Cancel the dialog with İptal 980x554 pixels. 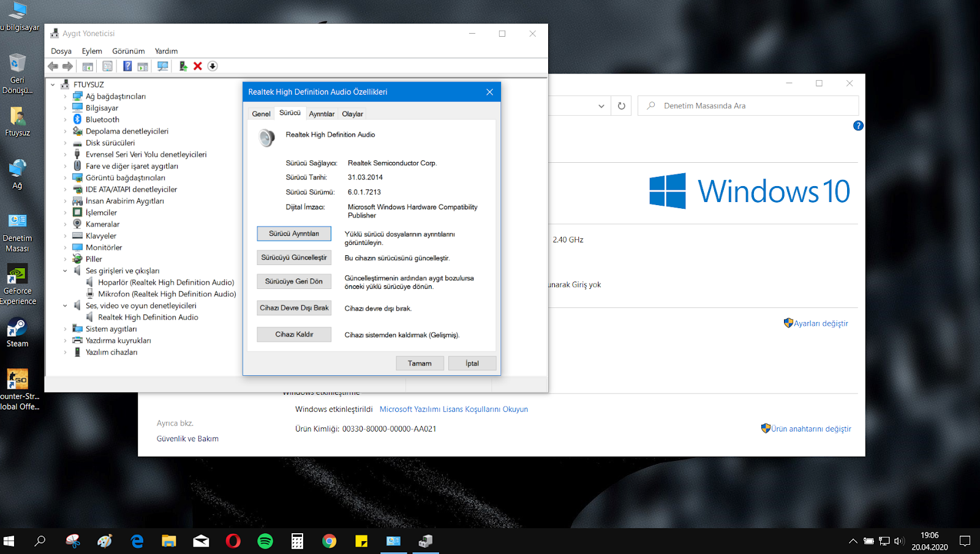coord(472,364)
